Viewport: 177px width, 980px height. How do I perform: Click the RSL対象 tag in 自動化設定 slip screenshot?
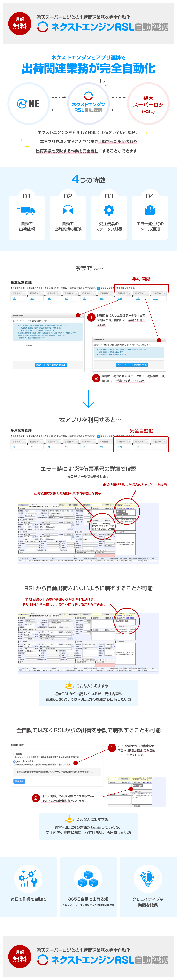pyautogui.click(x=138, y=785)
